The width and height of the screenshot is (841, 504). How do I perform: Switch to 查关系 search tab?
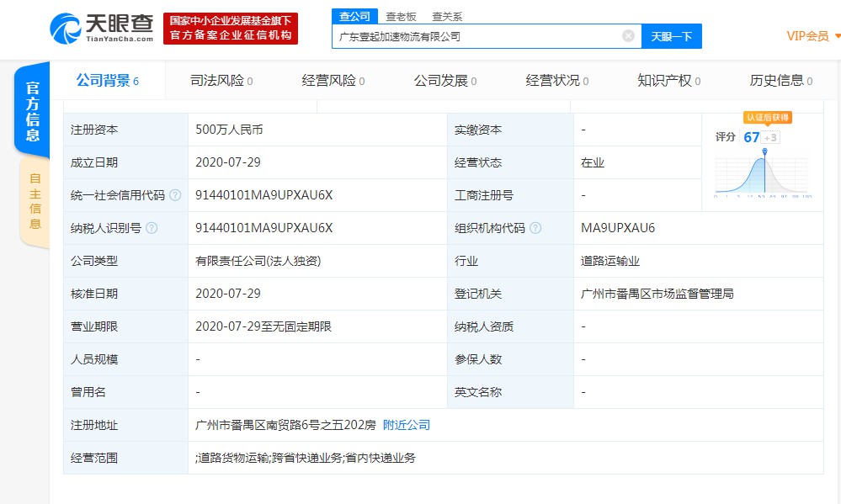(x=447, y=17)
